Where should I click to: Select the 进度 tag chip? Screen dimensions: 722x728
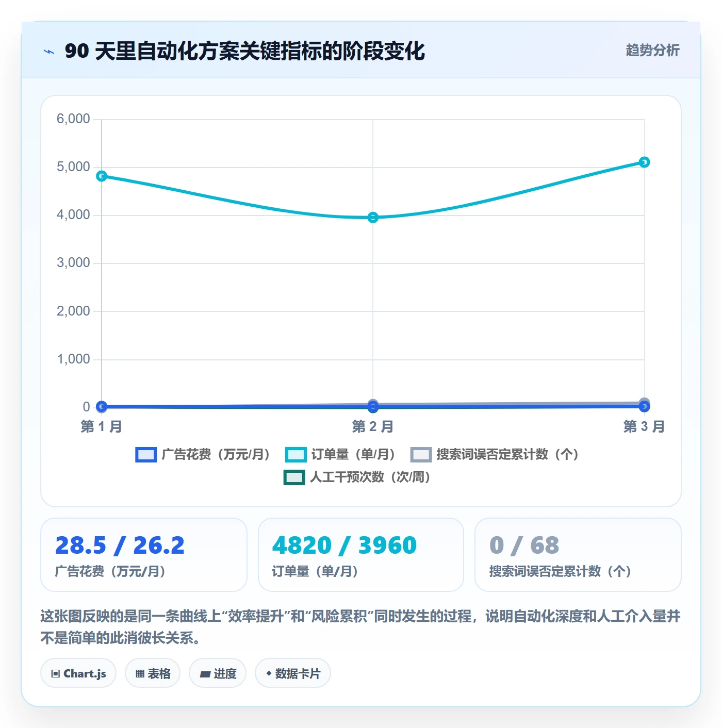coord(218,673)
